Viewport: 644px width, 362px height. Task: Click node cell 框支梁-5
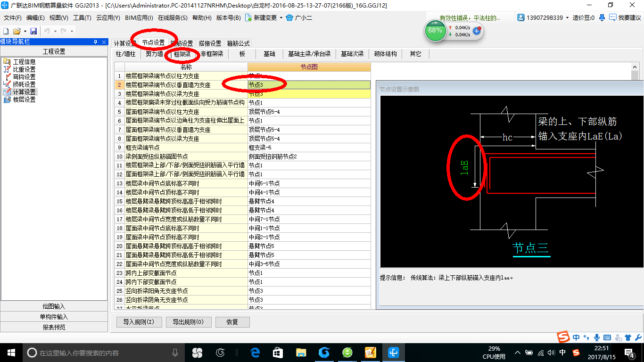click(309, 148)
